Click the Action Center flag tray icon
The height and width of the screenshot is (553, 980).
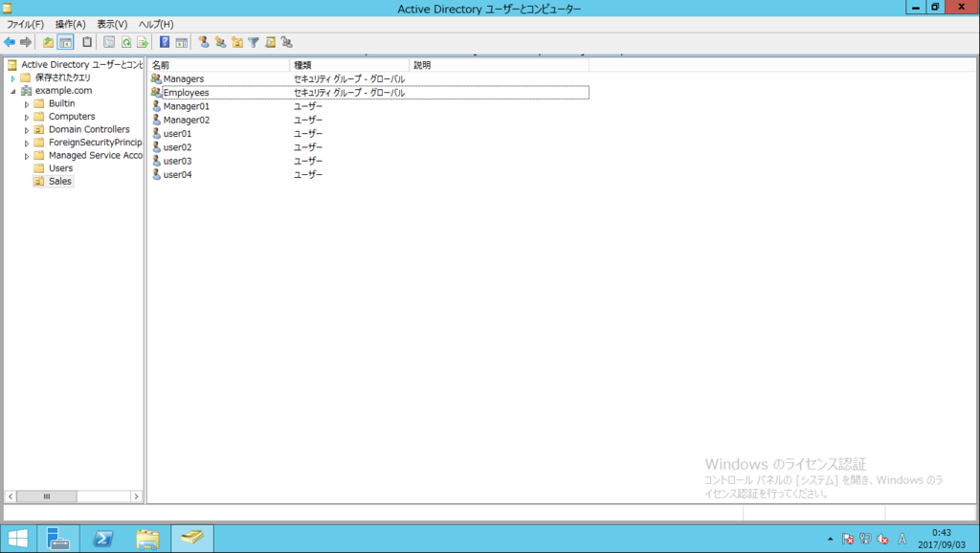coord(848,539)
